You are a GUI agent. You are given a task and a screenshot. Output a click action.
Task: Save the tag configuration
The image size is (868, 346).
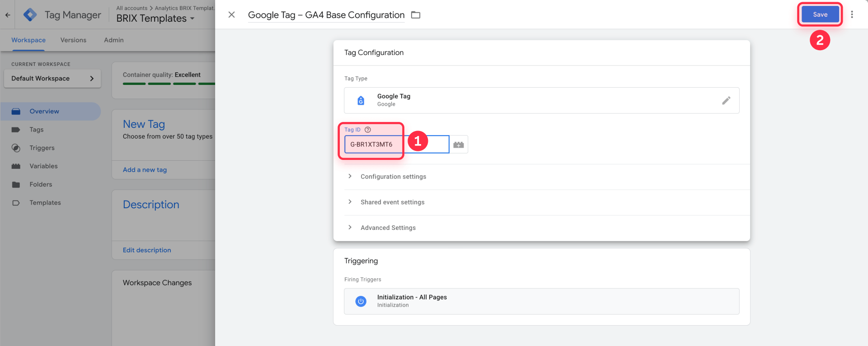point(820,14)
